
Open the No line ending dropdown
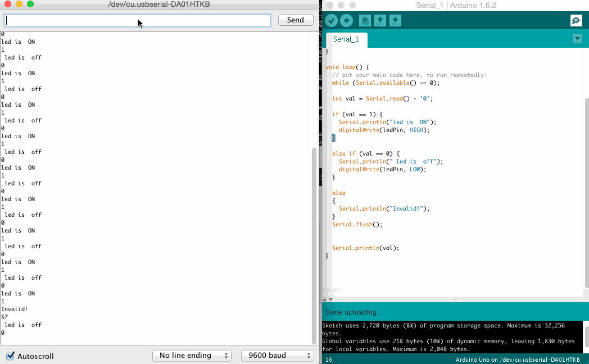[192, 356]
